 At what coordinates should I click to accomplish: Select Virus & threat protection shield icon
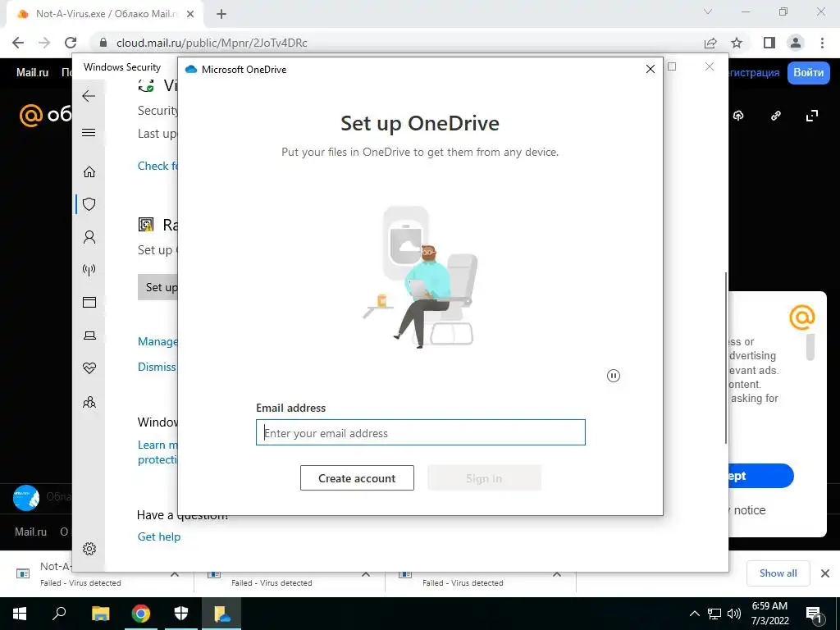point(89,204)
